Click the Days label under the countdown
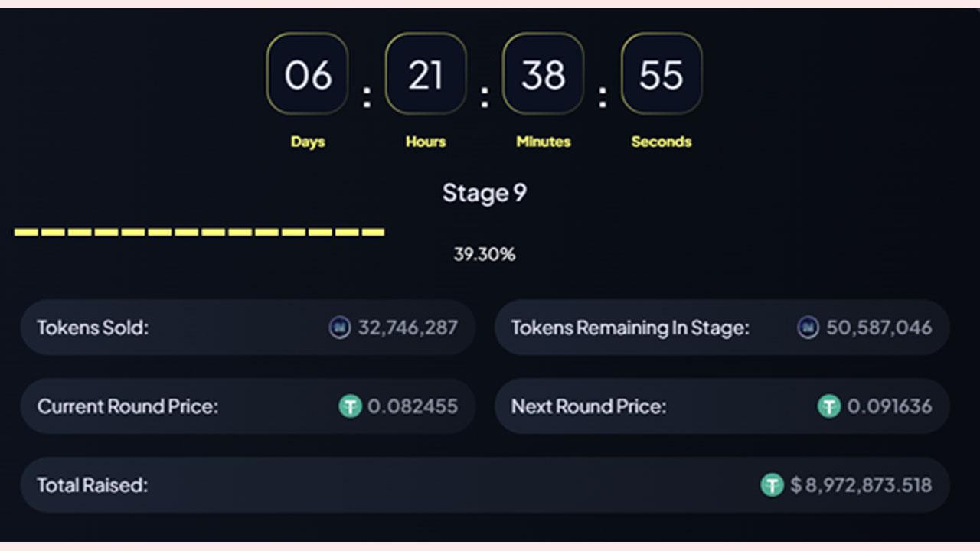The width and height of the screenshot is (980, 551). (308, 142)
